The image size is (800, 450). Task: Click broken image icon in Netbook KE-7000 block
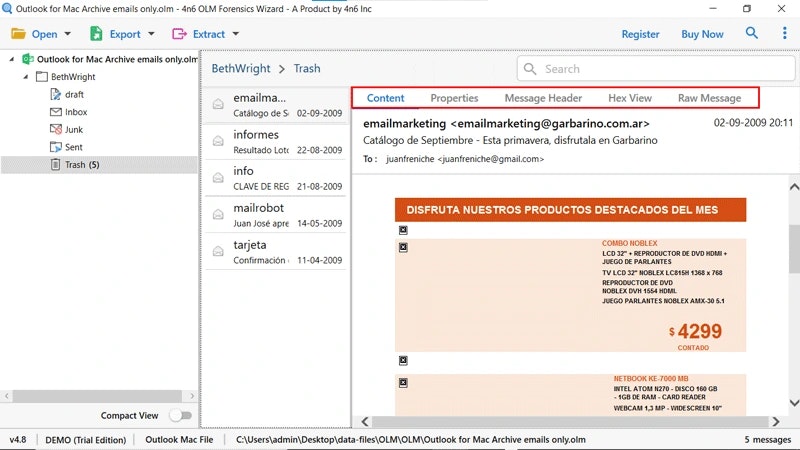403,383
